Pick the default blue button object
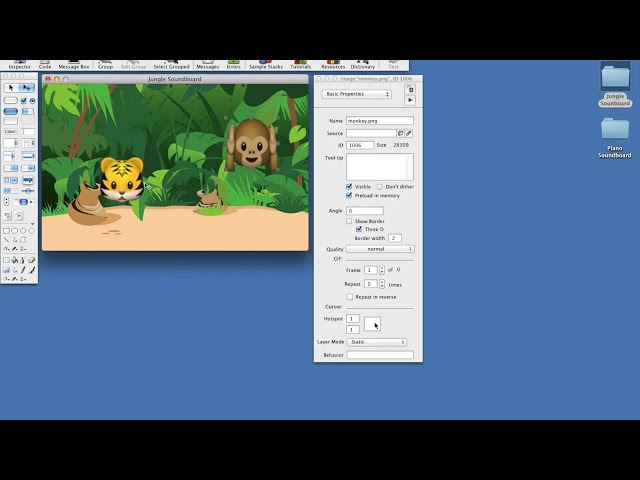640x480 pixels. (11, 111)
